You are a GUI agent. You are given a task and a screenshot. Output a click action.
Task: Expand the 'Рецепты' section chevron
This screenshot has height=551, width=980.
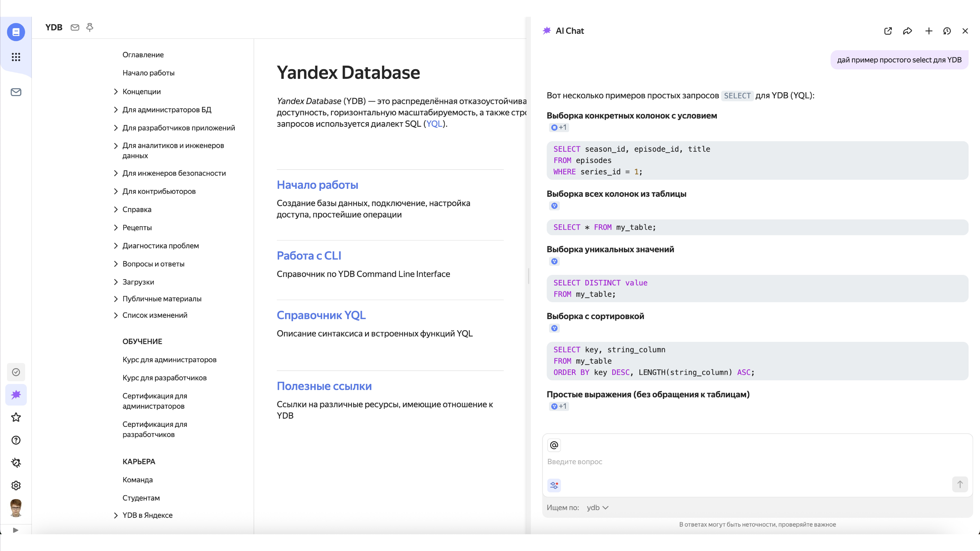coord(116,228)
